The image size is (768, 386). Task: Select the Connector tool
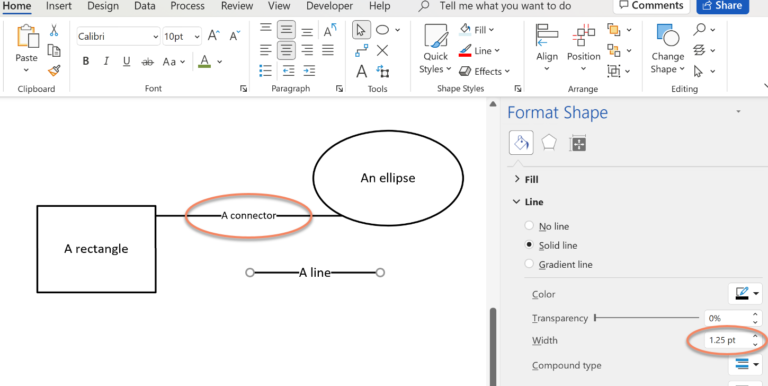(x=361, y=50)
